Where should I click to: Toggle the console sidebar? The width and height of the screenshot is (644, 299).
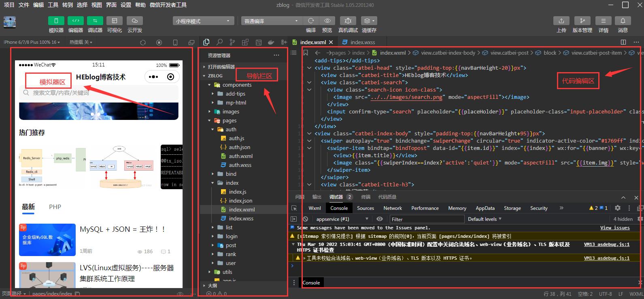click(294, 219)
